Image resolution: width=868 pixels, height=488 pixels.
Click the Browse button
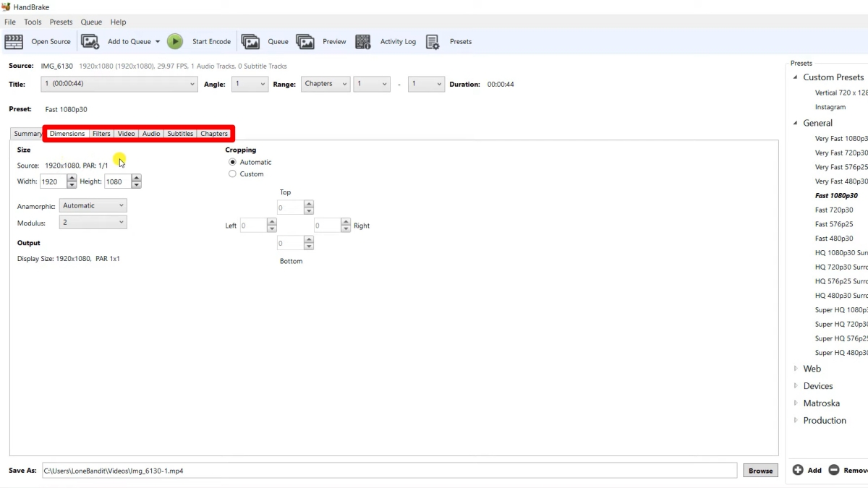point(760,471)
